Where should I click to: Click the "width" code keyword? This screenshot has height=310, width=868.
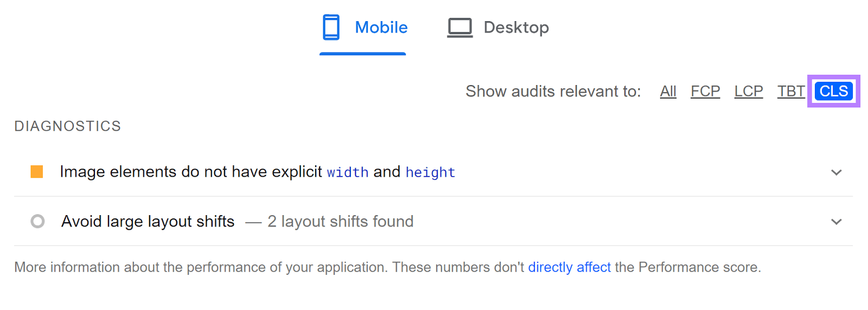pos(347,172)
